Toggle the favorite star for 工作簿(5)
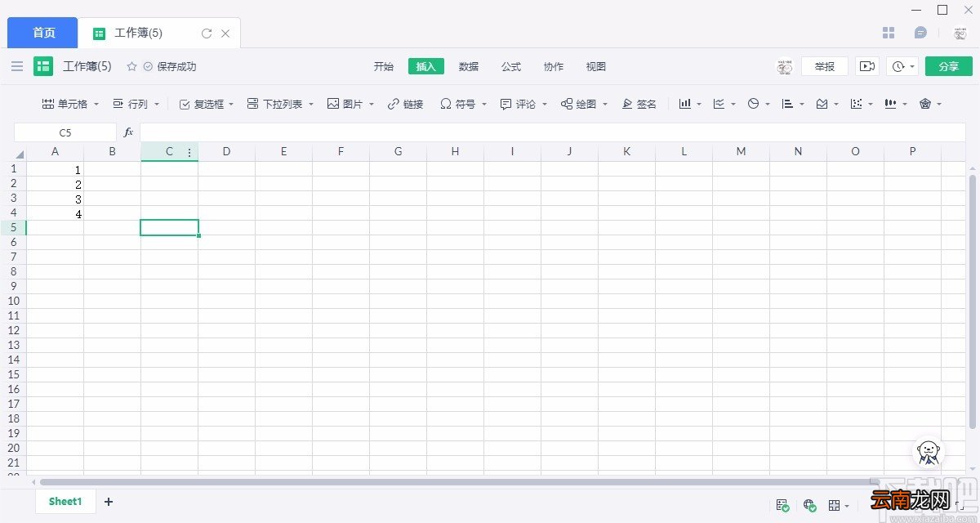This screenshot has height=523, width=980. tap(131, 66)
